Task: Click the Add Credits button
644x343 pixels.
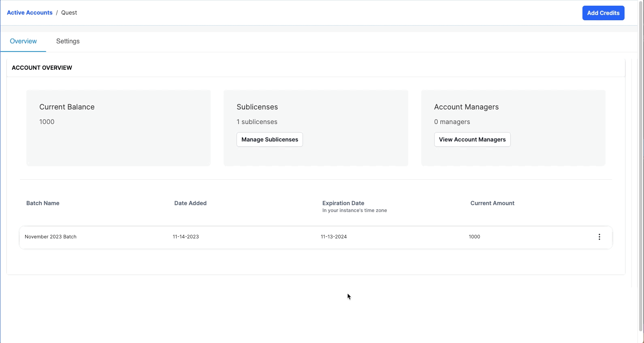Action: [603, 13]
